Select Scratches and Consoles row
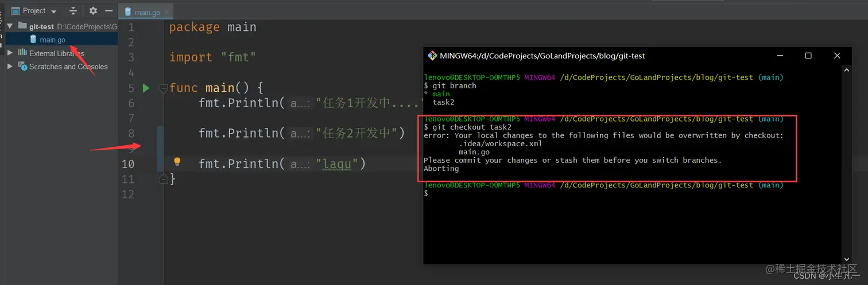The image size is (868, 285). [68, 67]
